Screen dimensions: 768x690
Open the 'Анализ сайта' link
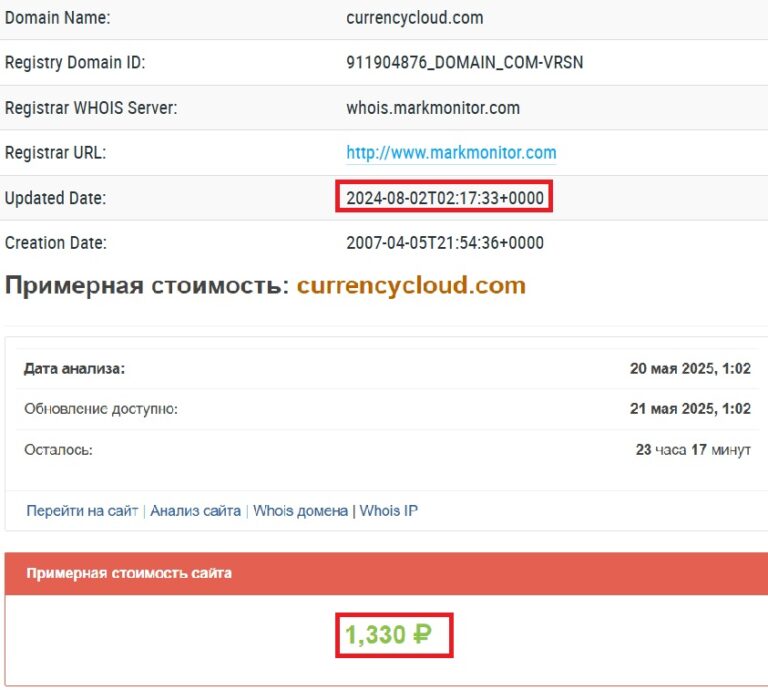pyautogui.click(x=195, y=510)
